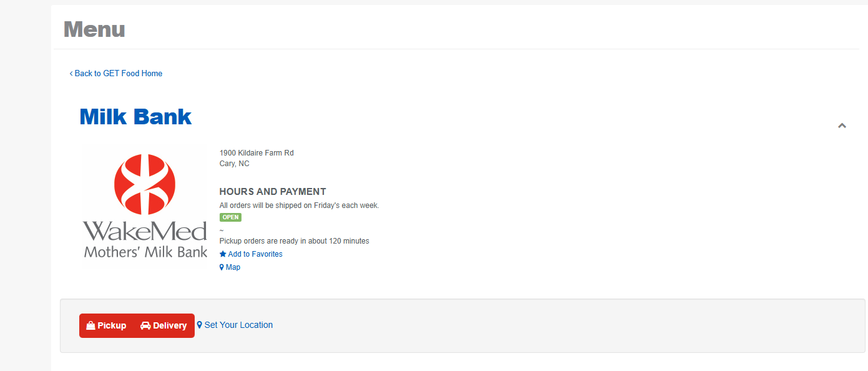
Task: Click the star icon beside Add to Favorites
Action: (223, 254)
